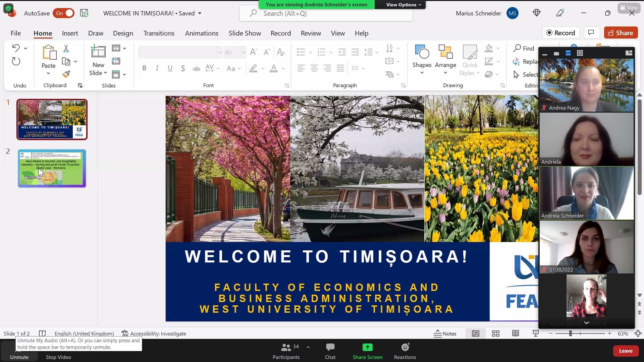Viewport: 644px width, 362px height.
Task: Click text highlight color swatch
Action: pyautogui.click(x=253, y=68)
